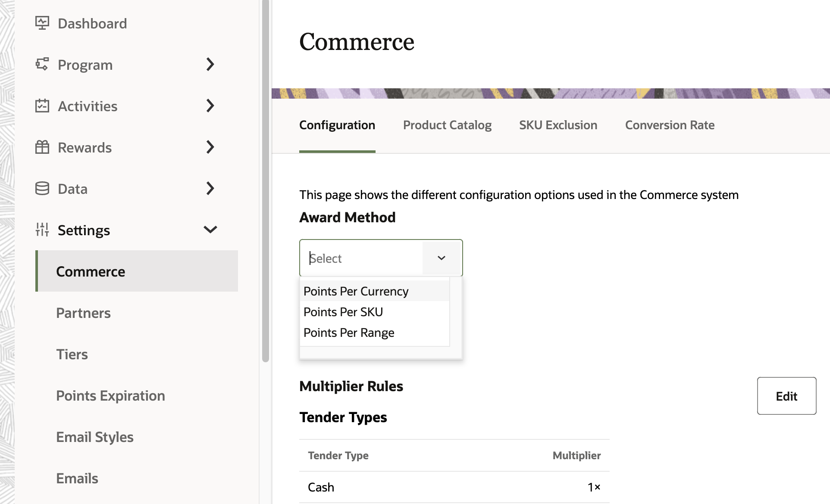Collapse the Settings section chevron
The image size is (830, 504).
point(210,230)
